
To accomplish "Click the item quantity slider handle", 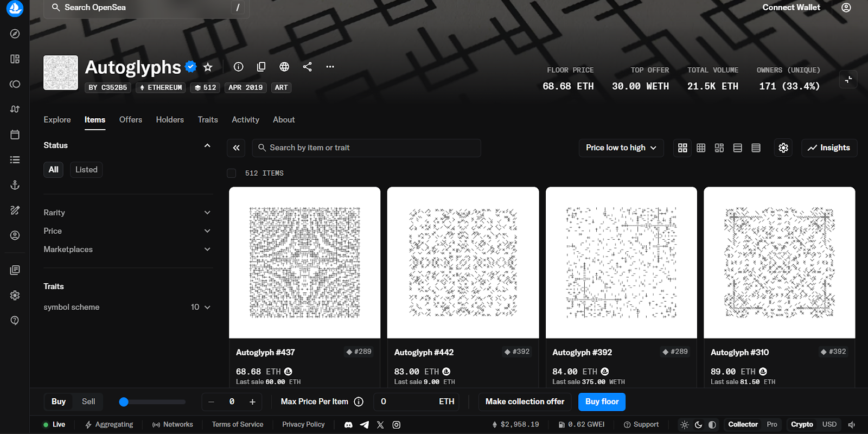I will tap(124, 402).
